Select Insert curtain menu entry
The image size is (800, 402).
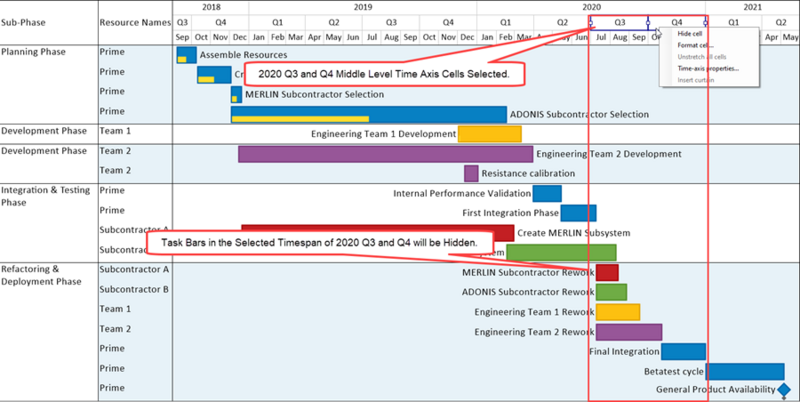695,80
